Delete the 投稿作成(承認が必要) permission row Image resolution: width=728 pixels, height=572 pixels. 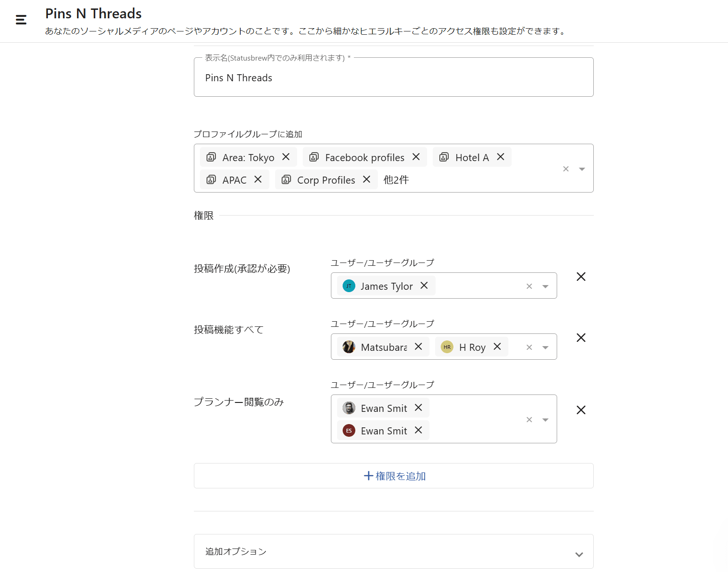(581, 277)
